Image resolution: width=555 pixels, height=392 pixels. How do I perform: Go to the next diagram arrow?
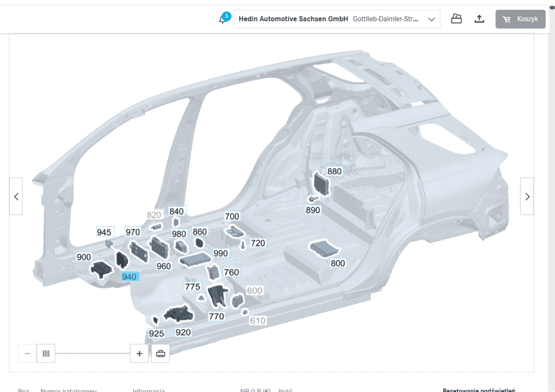click(527, 196)
